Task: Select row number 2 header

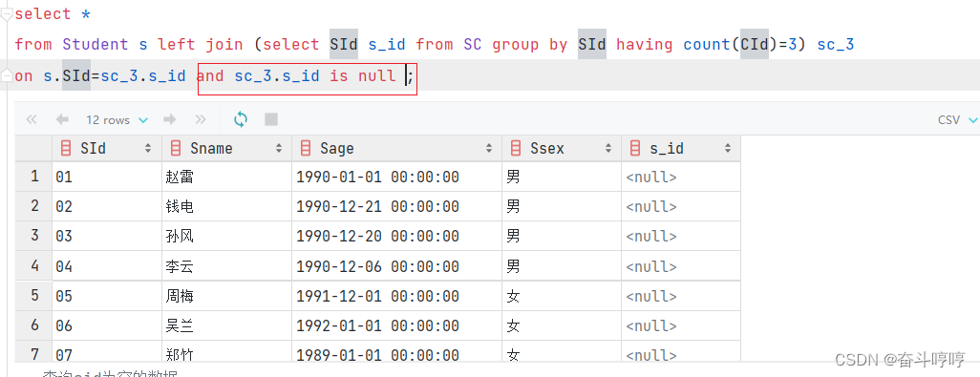Action: point(33,206)
